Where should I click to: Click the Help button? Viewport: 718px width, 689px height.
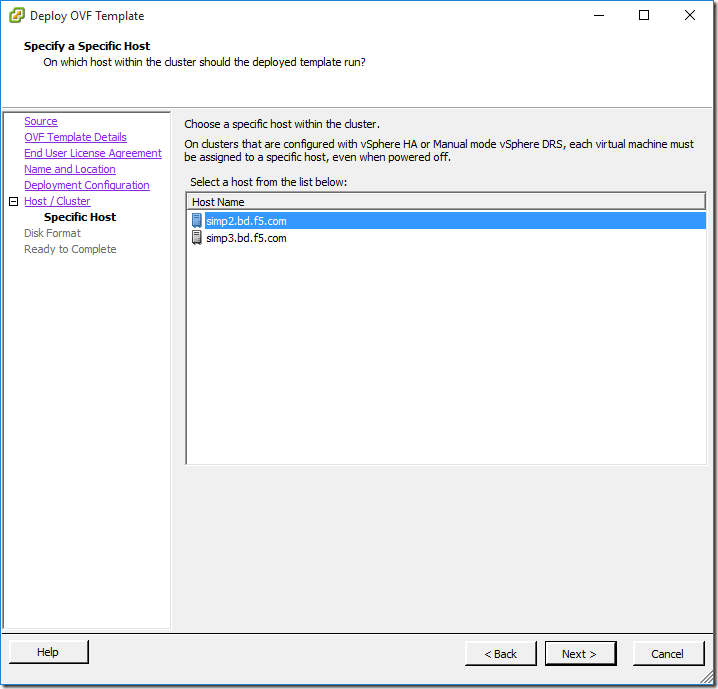pos(49,652)
